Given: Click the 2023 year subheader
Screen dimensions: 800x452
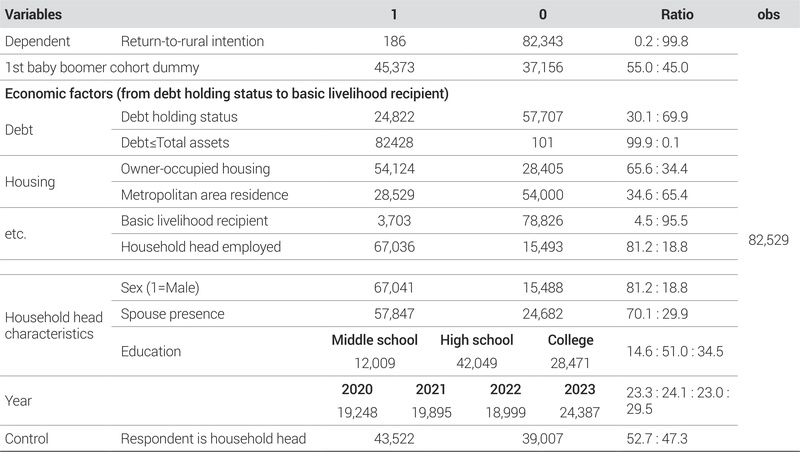Looking at the screenshot, I should coord(578,388).
